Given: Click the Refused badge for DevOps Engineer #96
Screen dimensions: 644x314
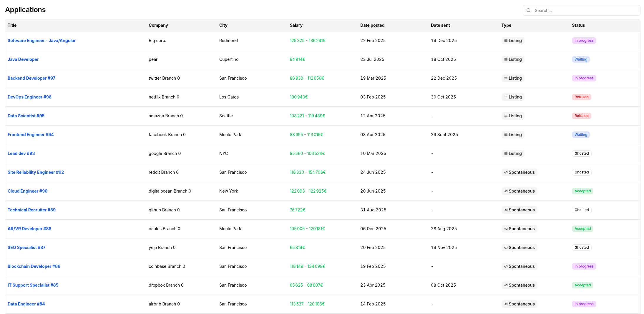Looking at the screenshot, I should 581,97.
